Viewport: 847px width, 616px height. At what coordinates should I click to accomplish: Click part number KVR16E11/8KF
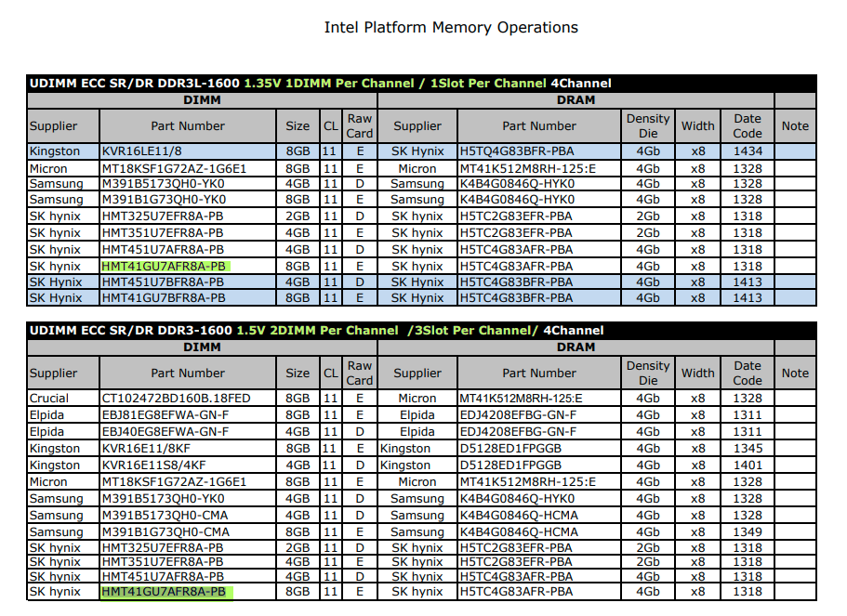coord(146,449)
